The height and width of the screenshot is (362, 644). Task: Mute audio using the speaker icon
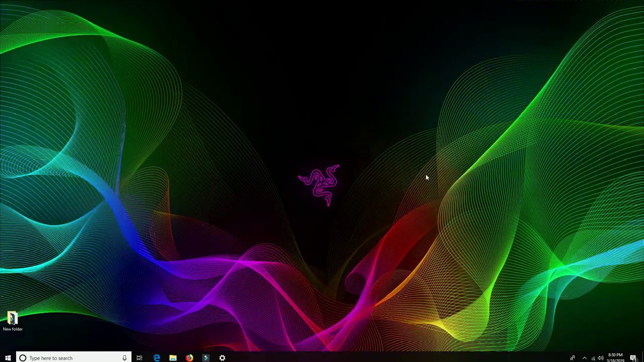pyautogui.click(x=601, y=358)
